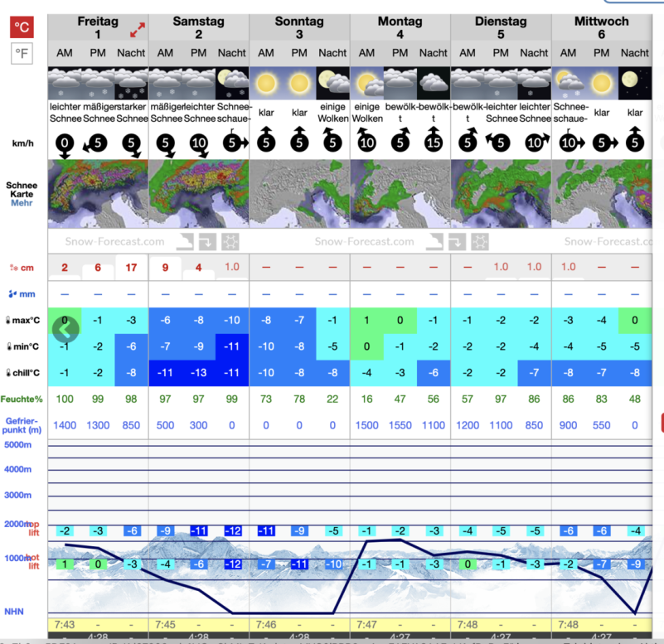This screenshot has height=644, width=664.
Task: Click the Montag AM partly cloudy sun icon
Action: (x=366, y=84)
